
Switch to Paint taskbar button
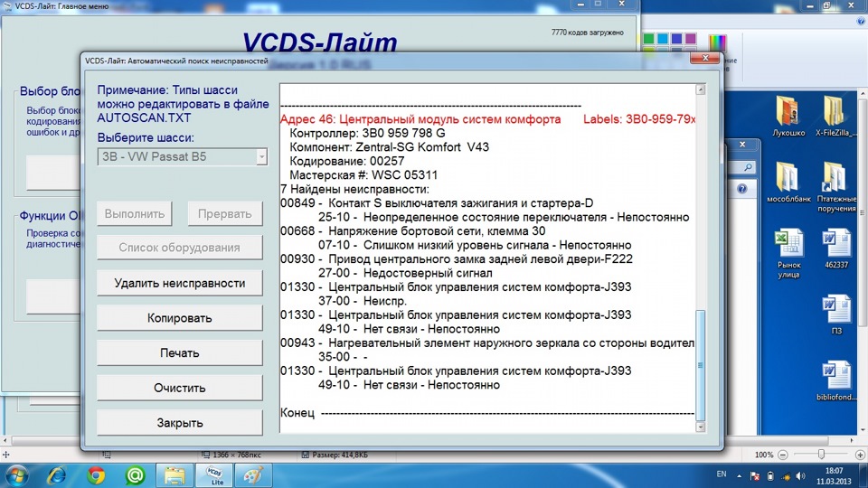click(253, 476)
